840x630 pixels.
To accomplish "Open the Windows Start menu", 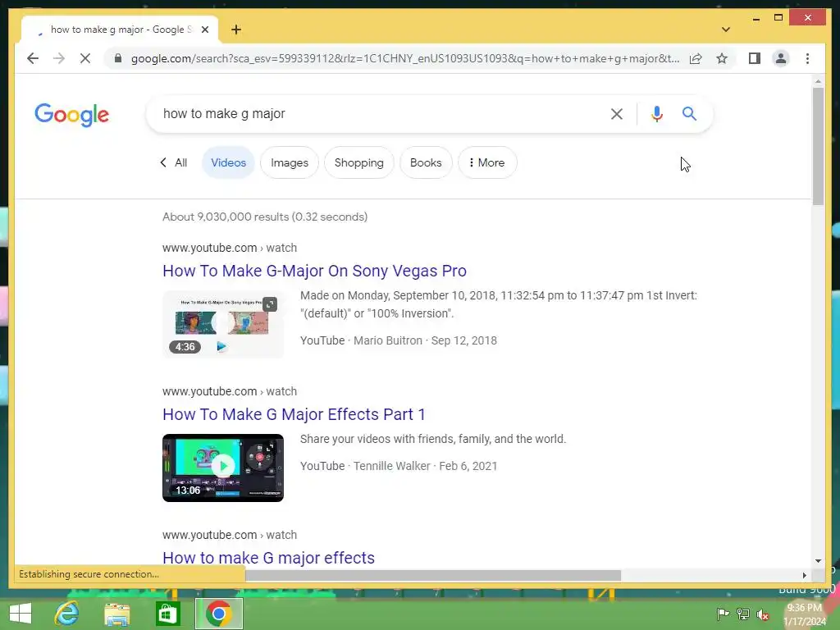I will 21,614.
